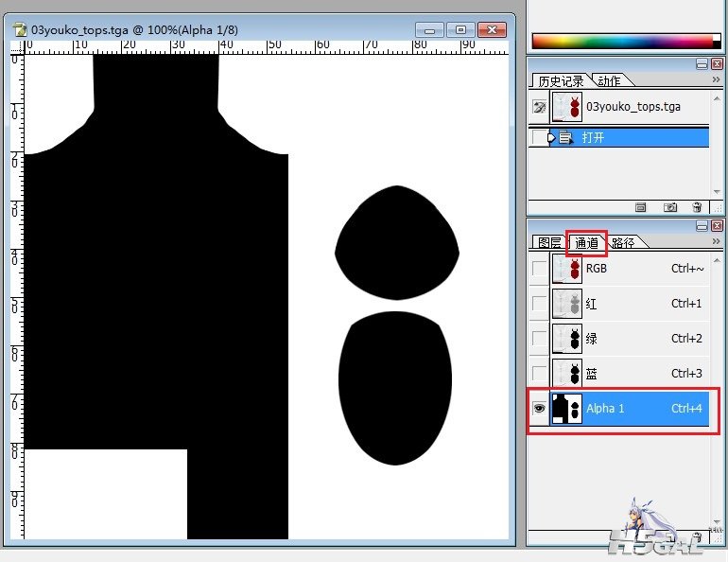728x562 pixels.
Task: Collapse the History panel using its minimize icon
Action: [x=702, y=64]
